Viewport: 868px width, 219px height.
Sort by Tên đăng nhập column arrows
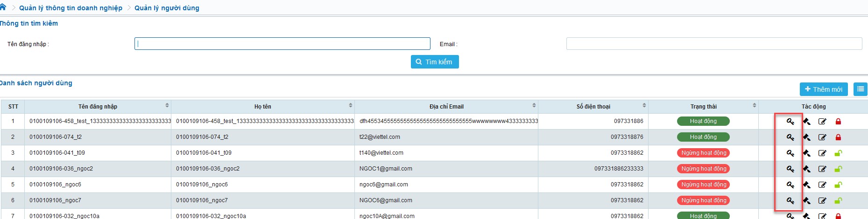[x=167, y=106]
